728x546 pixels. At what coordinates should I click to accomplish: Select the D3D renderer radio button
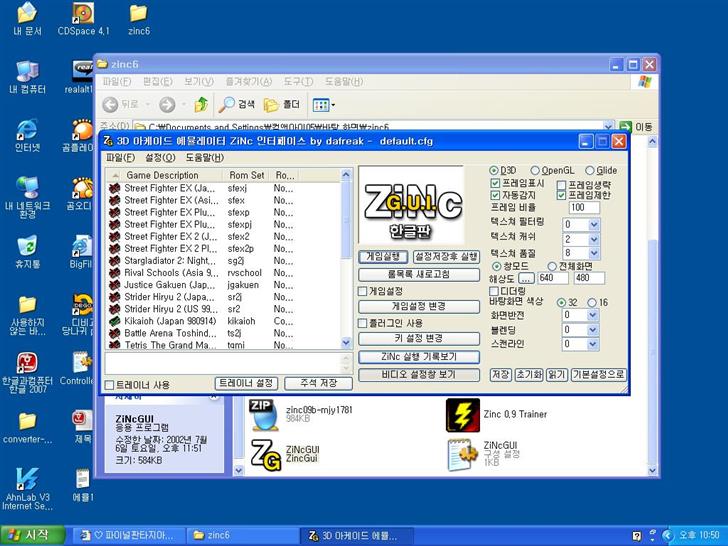[494, 170]
